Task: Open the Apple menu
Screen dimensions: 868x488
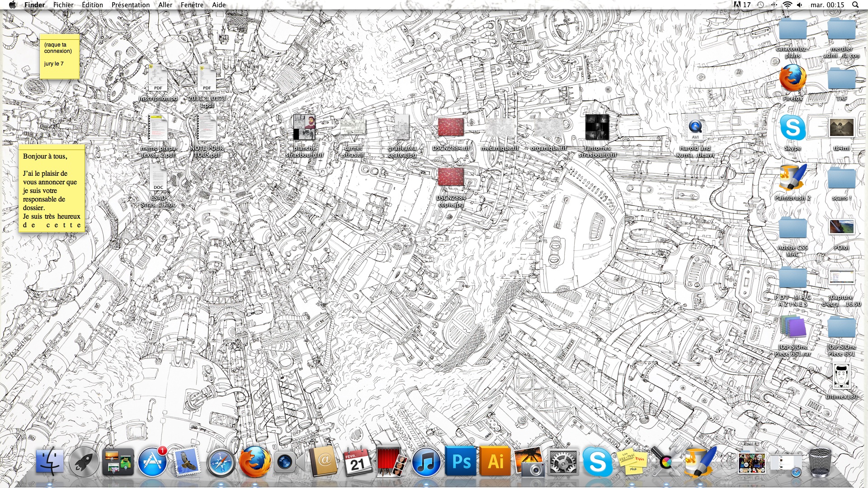Action: (12, 5)
